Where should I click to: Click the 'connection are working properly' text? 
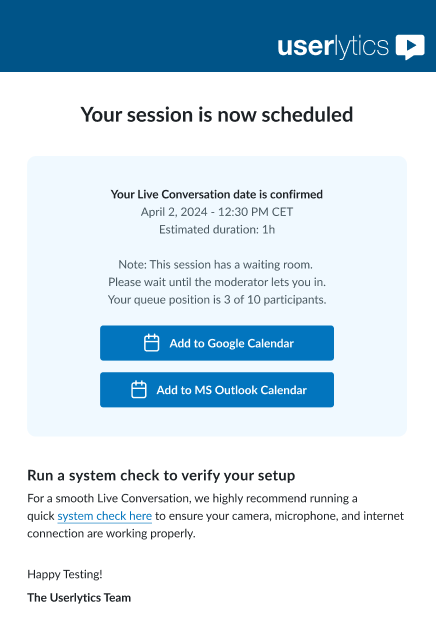pyautogui.click(x=111, y=534)
